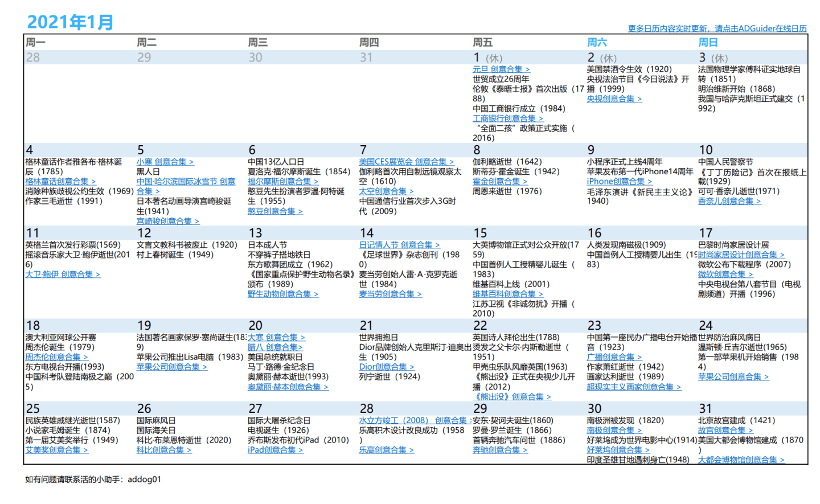This screenshot has height=504, width=820.
Task: Open the 艾美奖创意合集 link
Action: (x=56, y=450)
